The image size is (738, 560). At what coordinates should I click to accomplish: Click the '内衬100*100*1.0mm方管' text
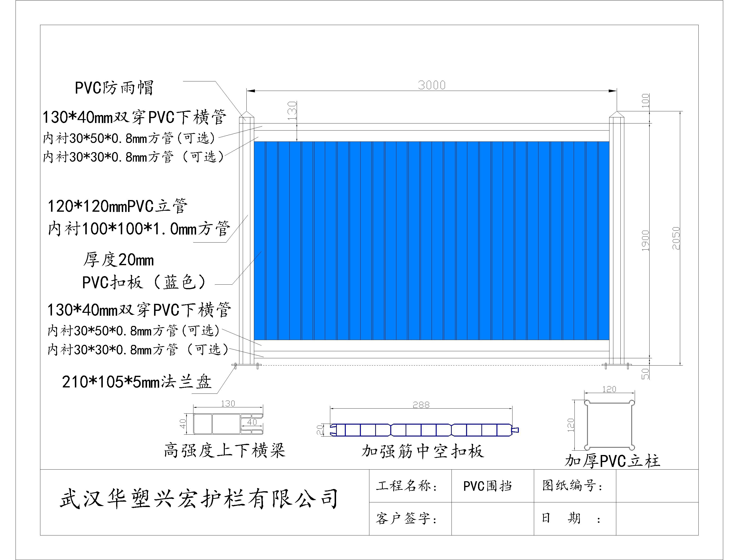pos(139,229)
